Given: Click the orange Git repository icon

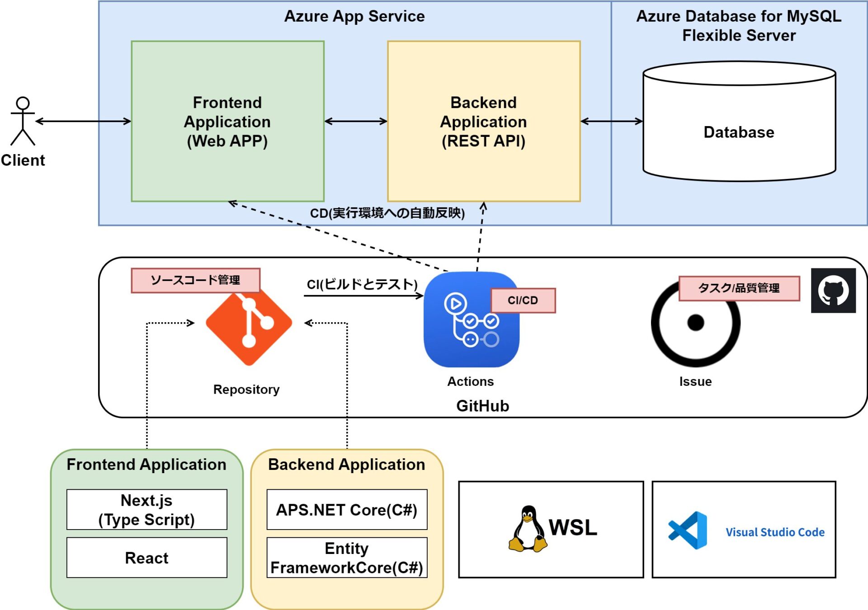Looking at the screenshot, I should [x=249, y=324].
